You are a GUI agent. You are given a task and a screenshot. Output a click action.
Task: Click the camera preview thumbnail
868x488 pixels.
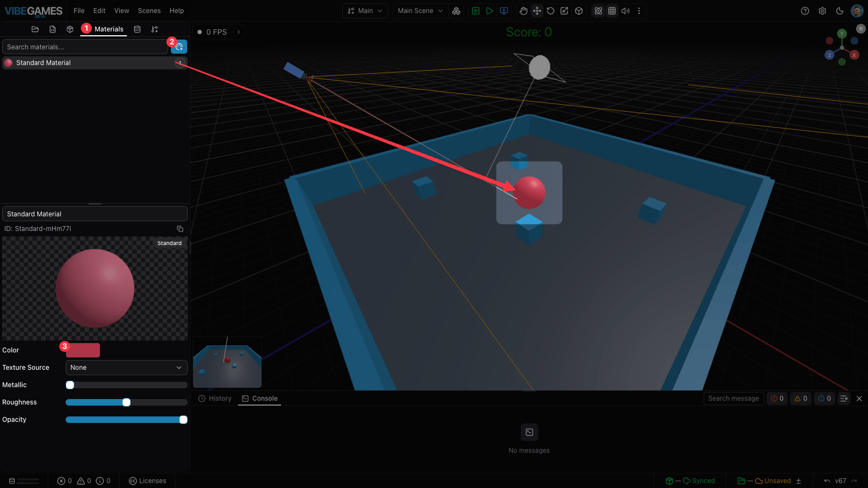[227, 362]
